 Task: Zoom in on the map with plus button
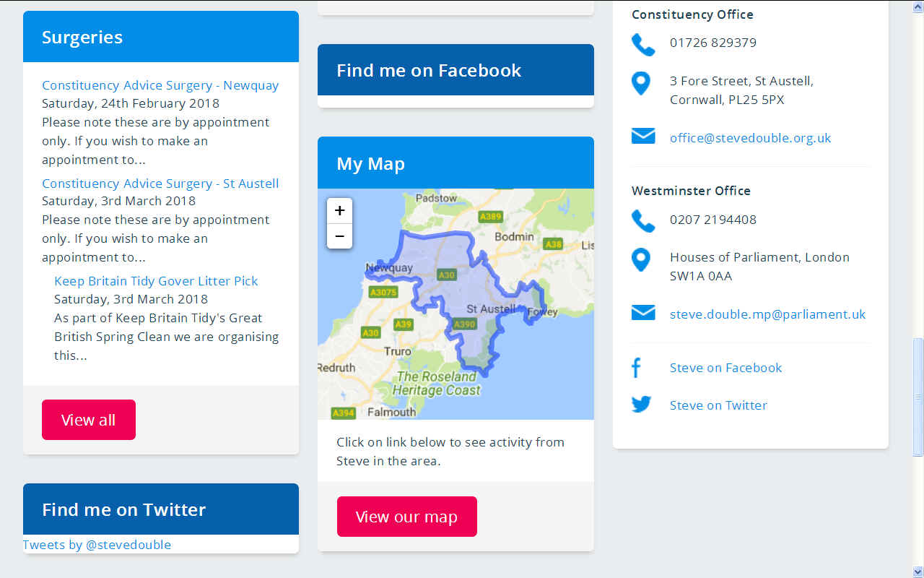click(339, 211)
